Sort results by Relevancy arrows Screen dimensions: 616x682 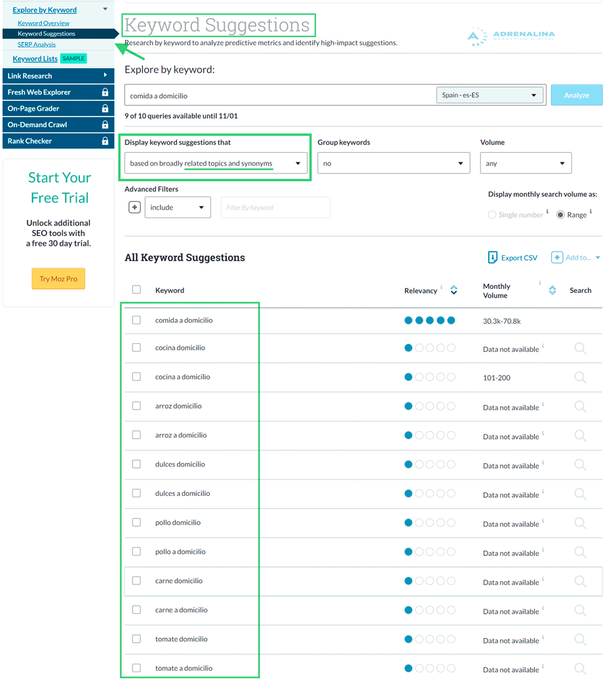tap(453, 290)
